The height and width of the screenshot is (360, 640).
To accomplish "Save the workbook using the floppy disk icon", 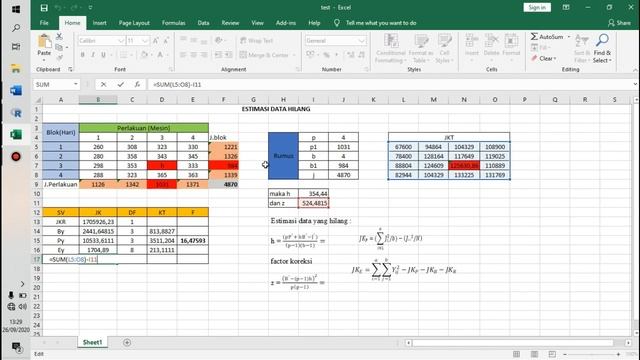I will point(44,8).
